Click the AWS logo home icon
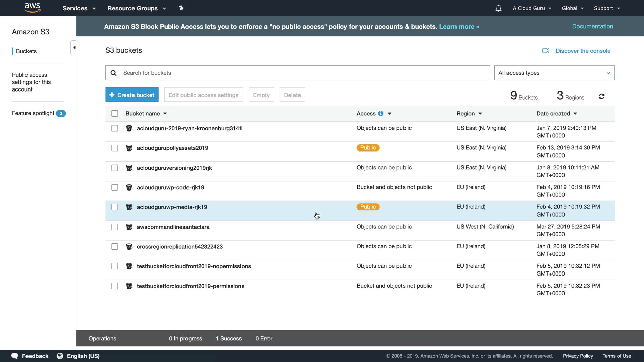This screenshot has height=362, width=644. [x=33, y=8]
